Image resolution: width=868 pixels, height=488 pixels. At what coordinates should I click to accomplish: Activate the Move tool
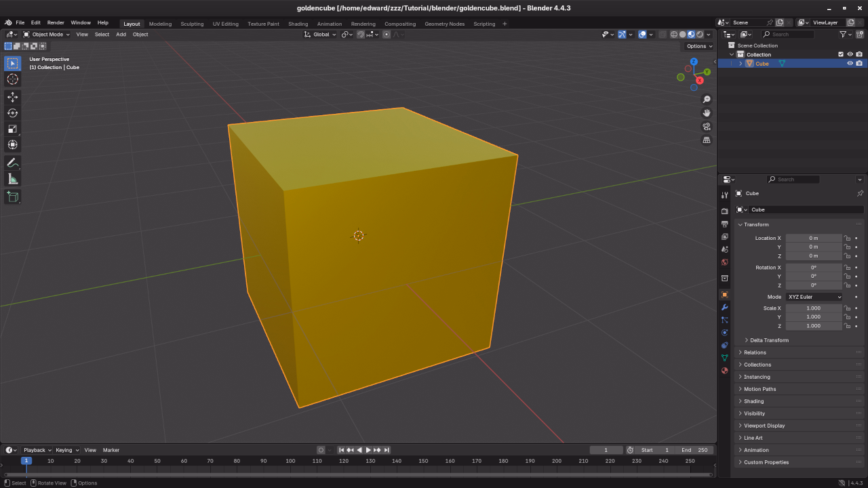(12, 97)
